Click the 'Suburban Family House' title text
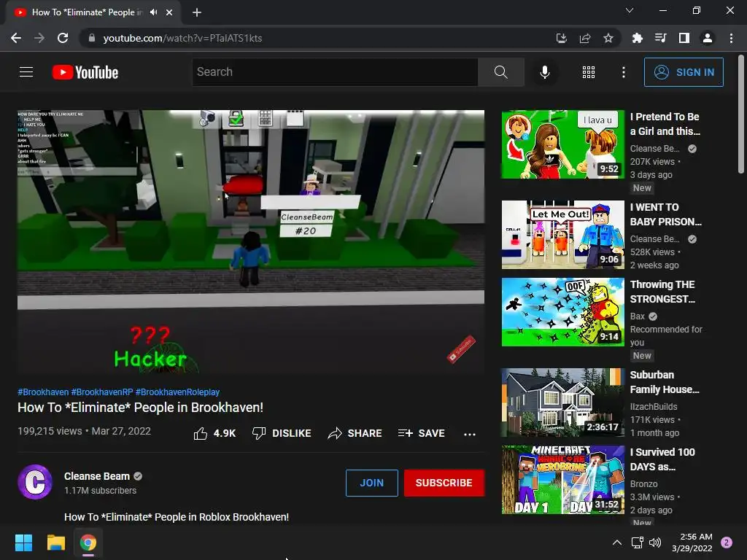This screenshot has width=747, height=560. (665, 382)
